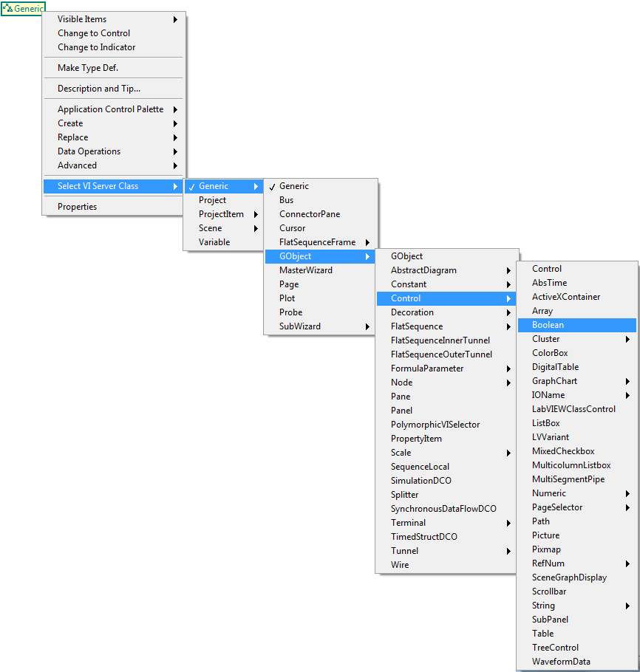Select the highlighted Boolean class

pyautogui.click(x=577, y=325)
